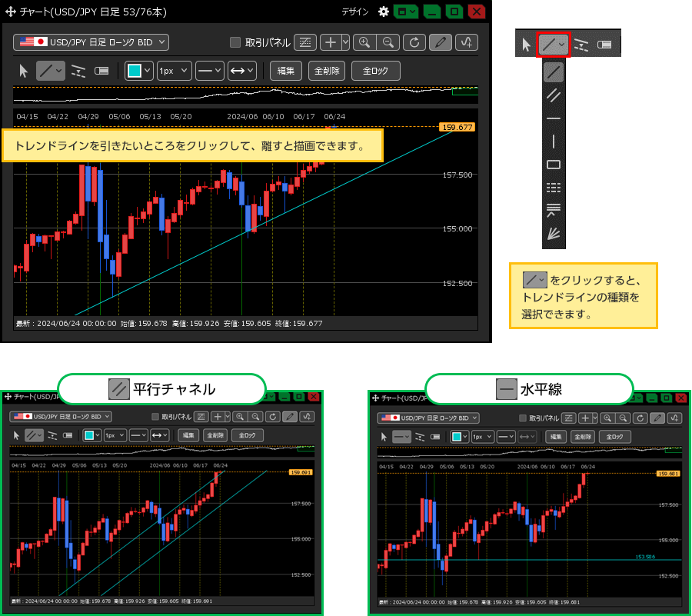Click the wave-plus indicator icon in large chart window
The width and height of the screenshot is (692, 616).
click(x=467, y=42)
